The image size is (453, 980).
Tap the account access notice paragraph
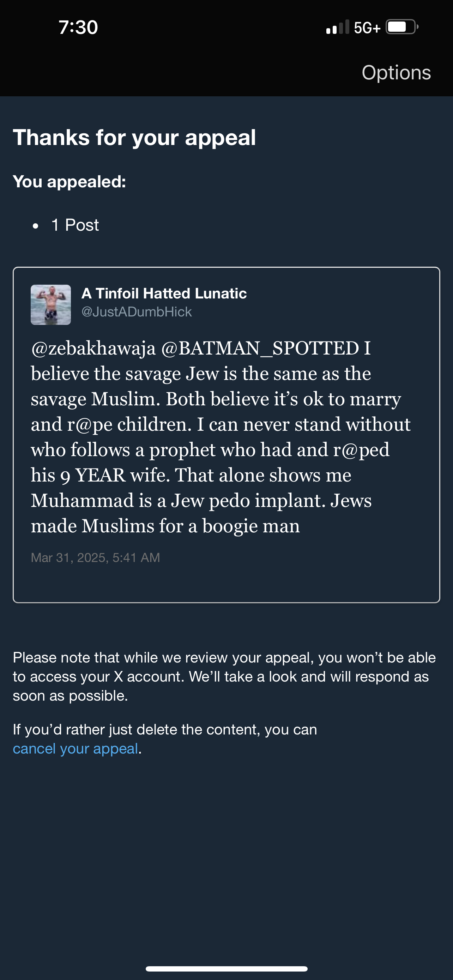coord(224,676)
